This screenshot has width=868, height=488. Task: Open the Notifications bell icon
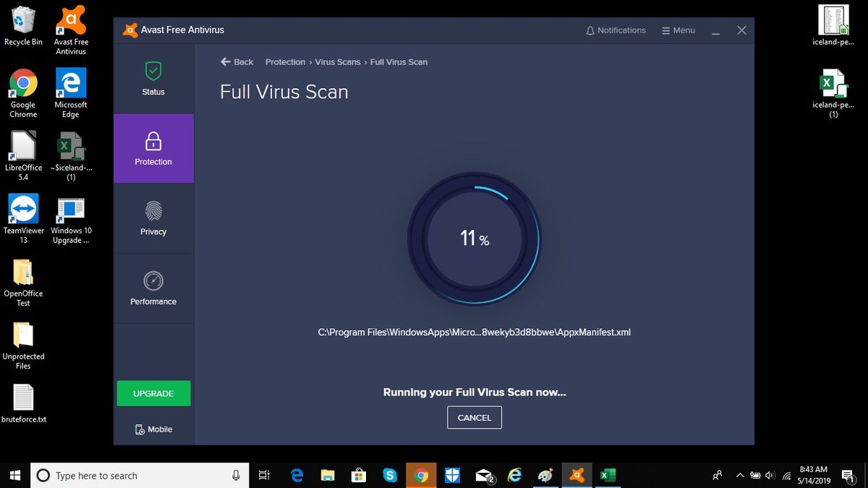click(x=616, y=30)
